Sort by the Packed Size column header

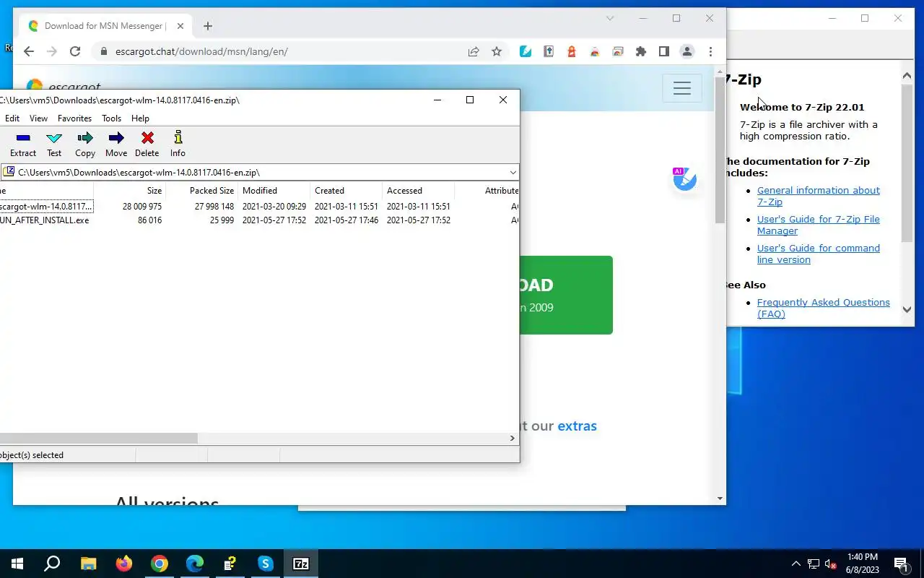pyautogui.click(x=202, y=191)
